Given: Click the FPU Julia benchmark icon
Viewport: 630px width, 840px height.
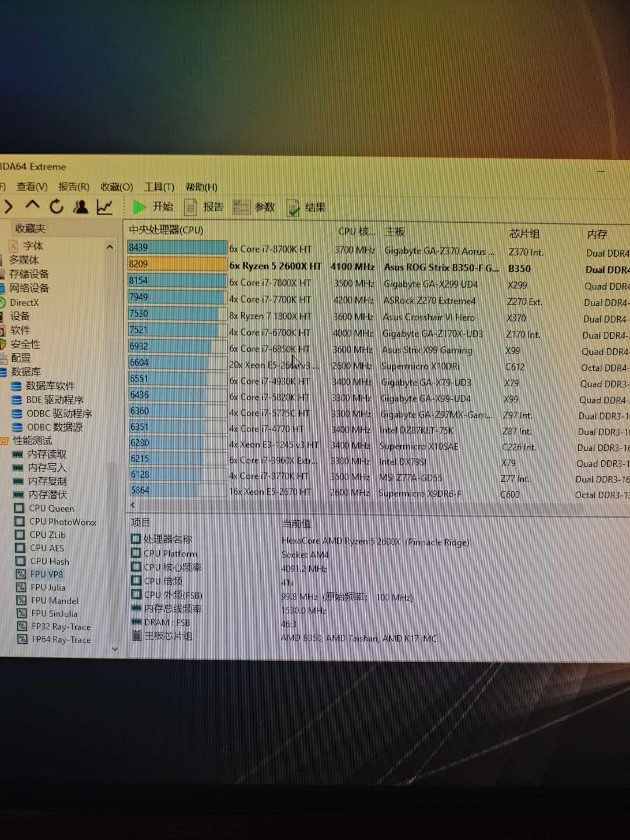Looking at the screenshot, I should [x=21, y=587].
